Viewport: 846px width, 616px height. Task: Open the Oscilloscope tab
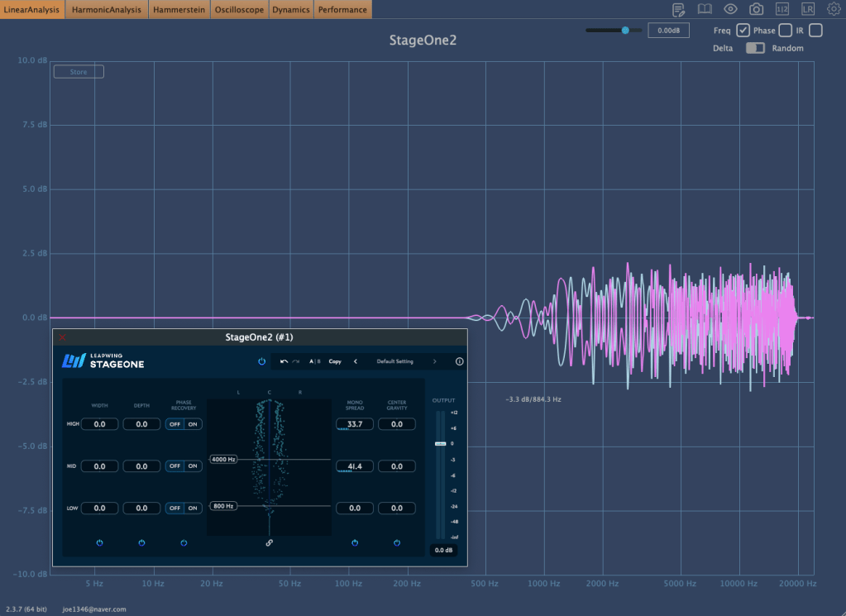point(238,10)
